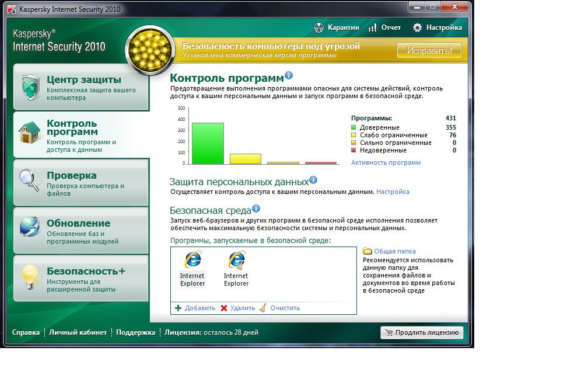Click the Quarantine radiation icon
This screenshot has width=588, height=368.
point(318,27)
